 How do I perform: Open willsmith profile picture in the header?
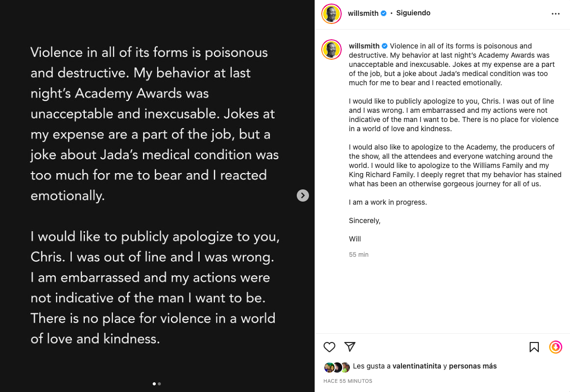pyautogui.click(x=331, y=14)
